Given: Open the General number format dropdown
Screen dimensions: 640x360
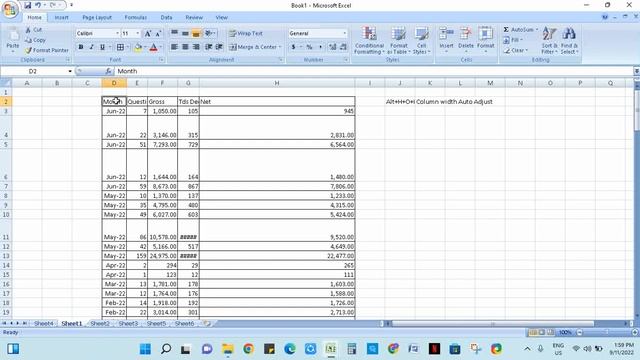Looking at the screenshot, I should pos(344,33).
